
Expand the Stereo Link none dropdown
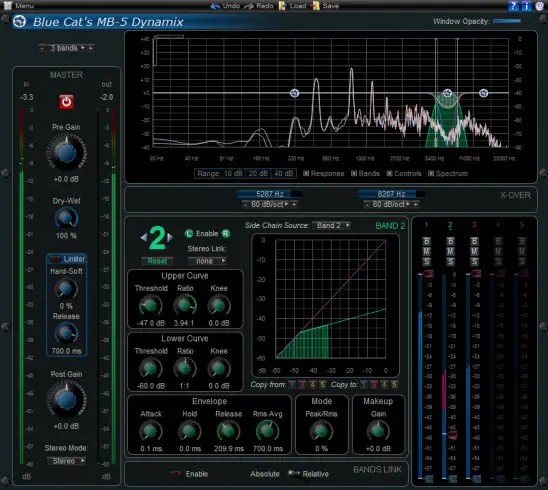pyautogui.click(x=208, y=261)
